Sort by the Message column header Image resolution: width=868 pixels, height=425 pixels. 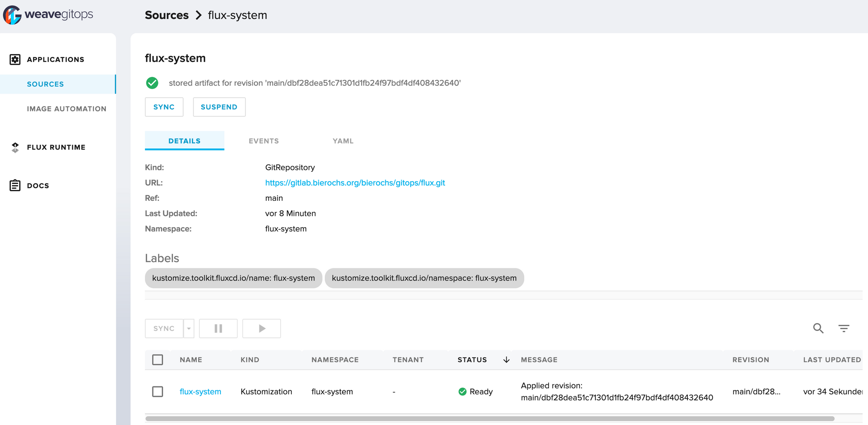[539, 360]
